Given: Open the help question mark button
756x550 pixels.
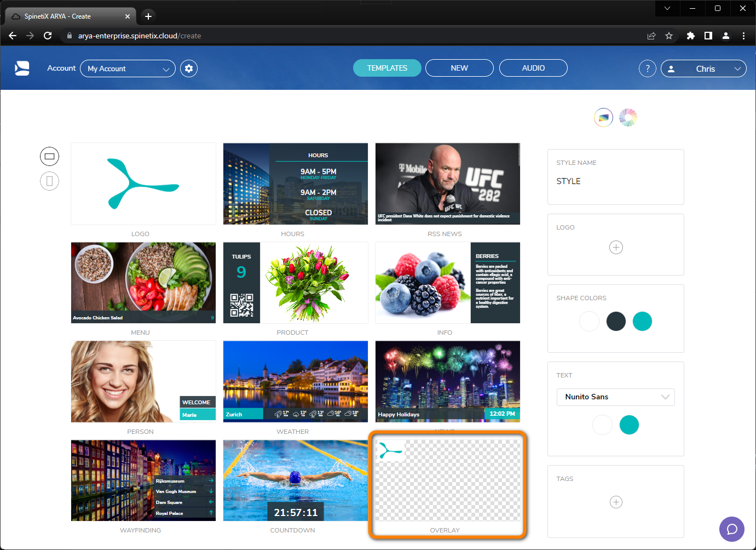Looking at the screenshot, I should (x=648, y=68).
